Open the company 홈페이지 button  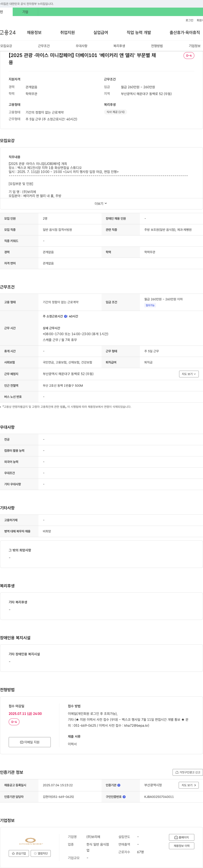tap(181, 837)
